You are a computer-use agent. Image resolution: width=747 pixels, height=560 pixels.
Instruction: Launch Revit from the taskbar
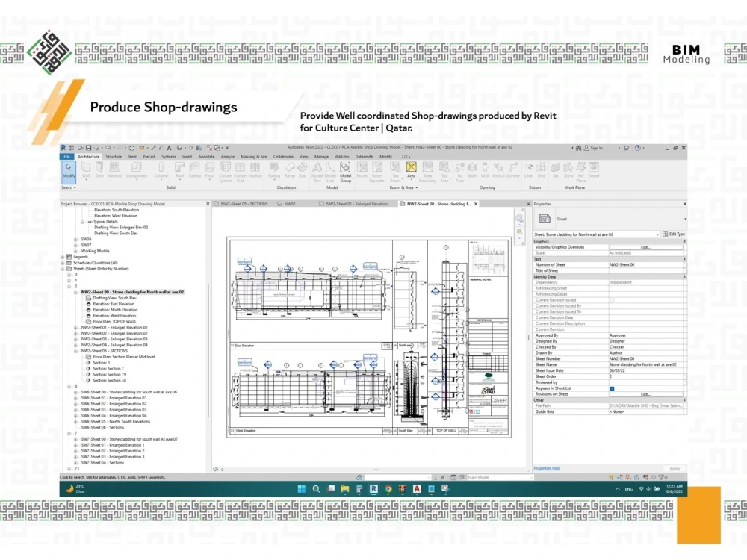tap(373, 489)
